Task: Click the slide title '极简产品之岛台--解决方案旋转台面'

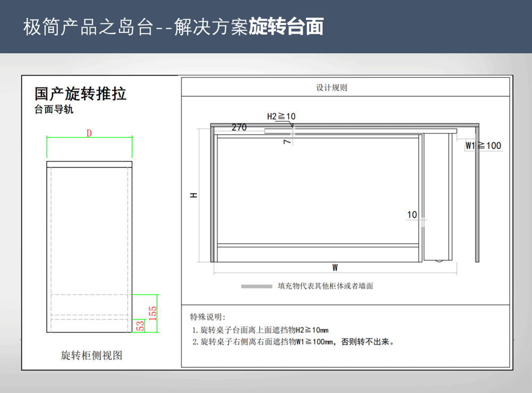Action: pos(173,27)
